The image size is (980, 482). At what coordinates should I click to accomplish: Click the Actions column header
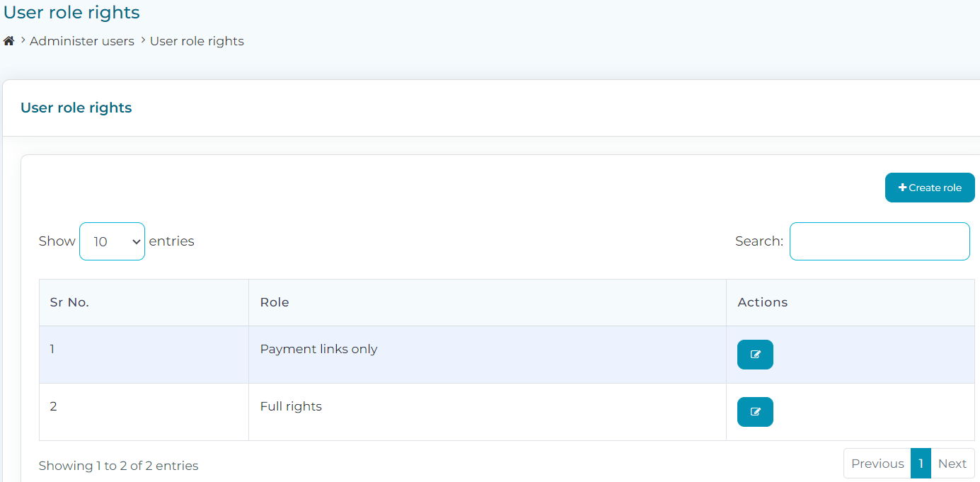[763, 302]
